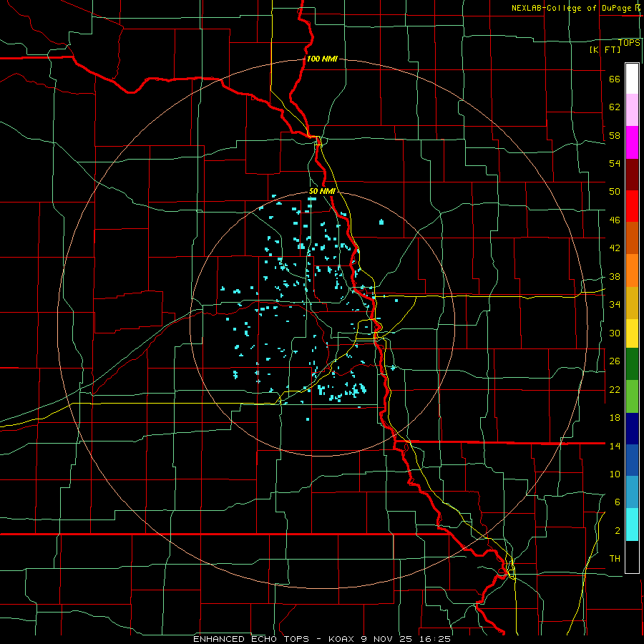
Task: Click the cyan swatch above 2
Action: (632, 525)
